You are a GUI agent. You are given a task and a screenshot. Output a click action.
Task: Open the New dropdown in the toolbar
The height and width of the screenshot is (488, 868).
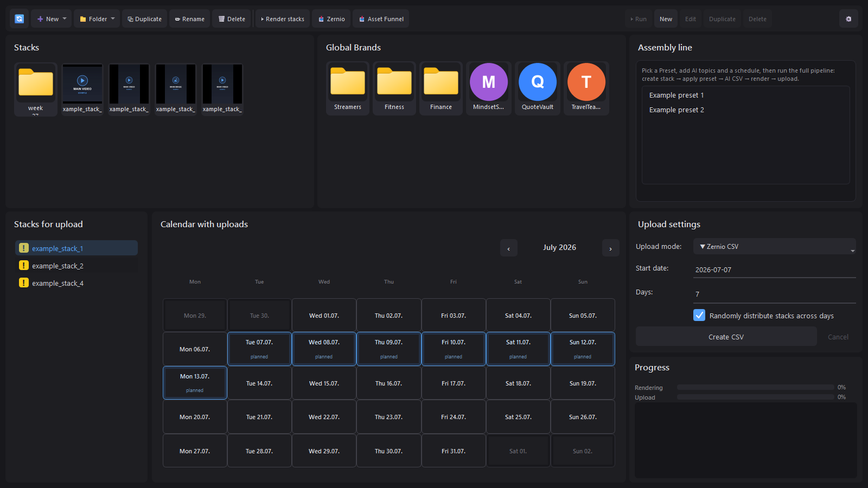tap(52, 19)
